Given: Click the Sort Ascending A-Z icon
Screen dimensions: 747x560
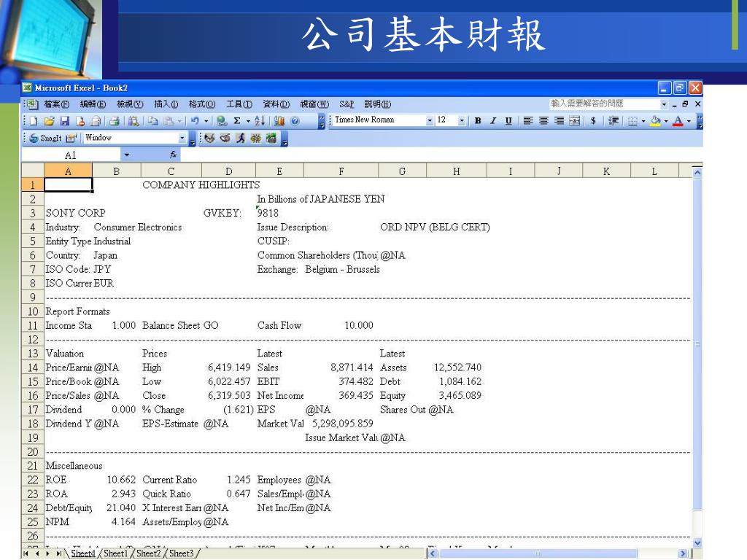Looking at the screenshot, I should tap(259, 121).
